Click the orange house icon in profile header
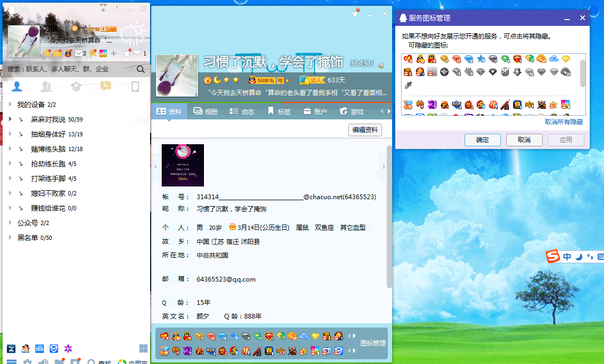This screenshot has height=364, width=604. coord(208,80)
